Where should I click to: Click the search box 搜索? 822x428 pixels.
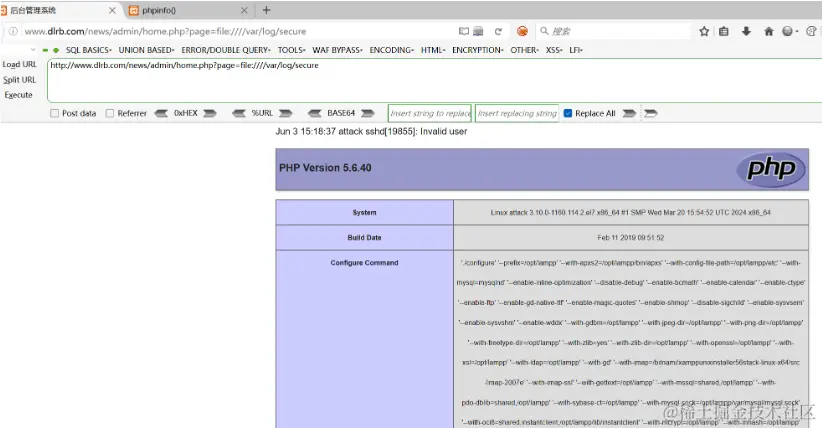coord(613,31)
